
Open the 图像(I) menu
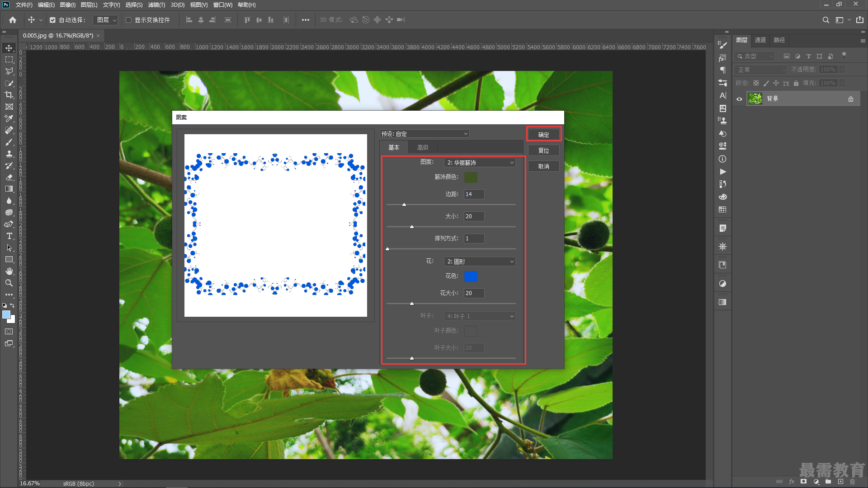click(68, 5)
